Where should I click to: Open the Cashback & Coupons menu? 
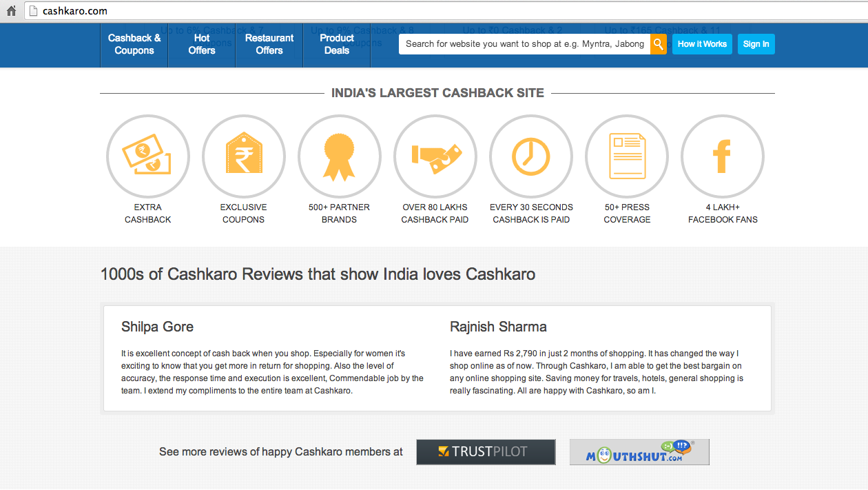click(134, 45)
